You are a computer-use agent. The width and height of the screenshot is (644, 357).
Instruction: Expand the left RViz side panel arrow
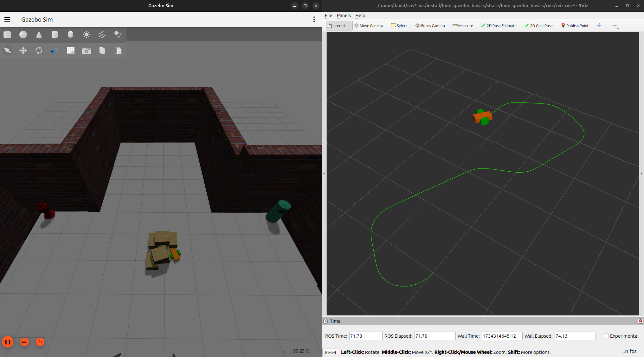[324, 174]
